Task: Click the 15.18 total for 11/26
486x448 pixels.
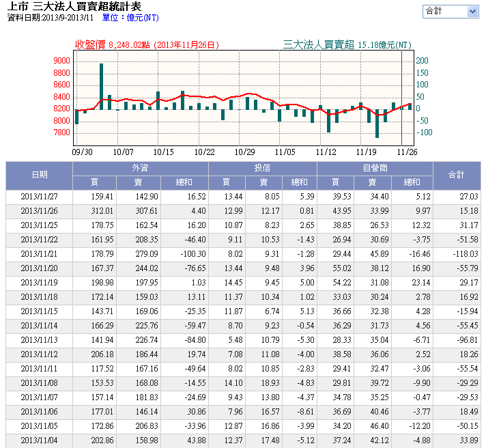Action: (469, 211)
